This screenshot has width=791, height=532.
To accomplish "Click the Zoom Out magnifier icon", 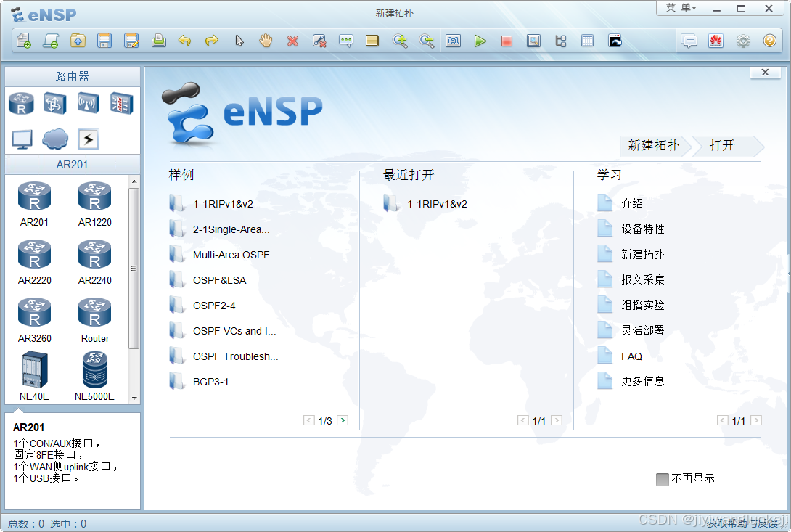I will [427, 41].
